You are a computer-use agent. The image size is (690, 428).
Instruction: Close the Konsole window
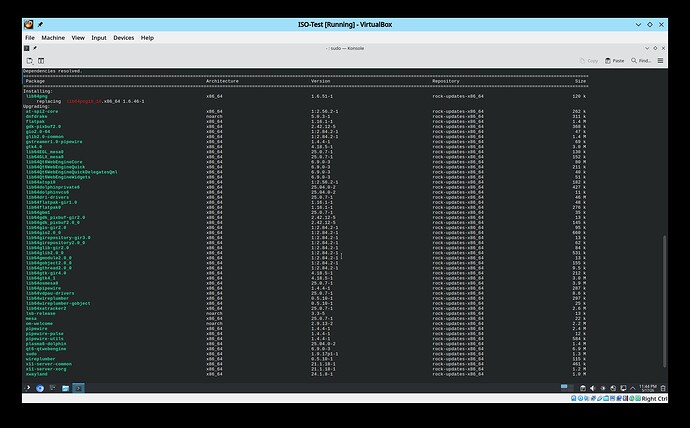click(663, 48)
